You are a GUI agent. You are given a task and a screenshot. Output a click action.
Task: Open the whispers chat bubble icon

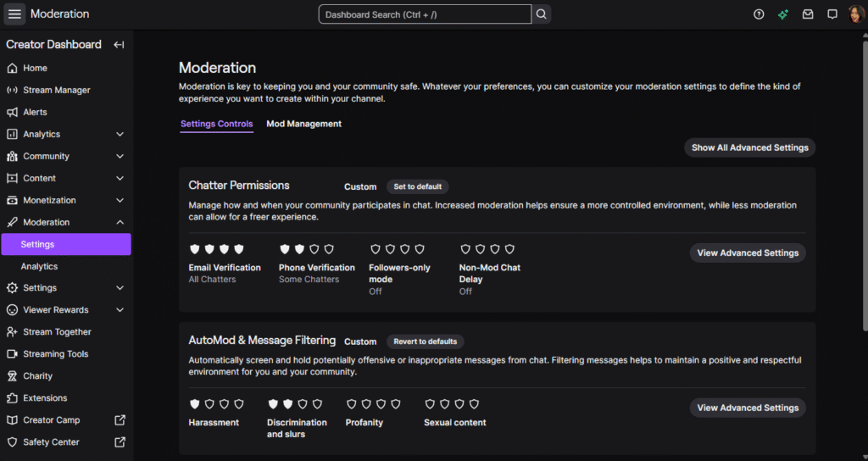(832, 14)
